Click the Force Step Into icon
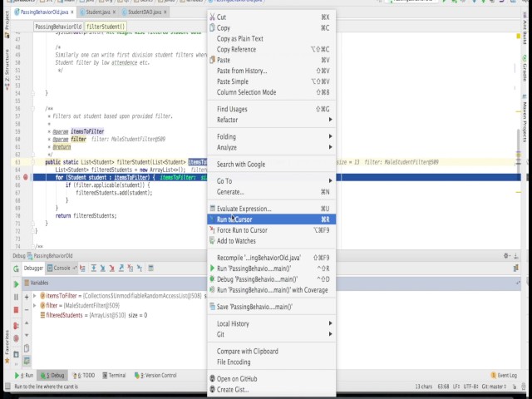 (112, 268)
